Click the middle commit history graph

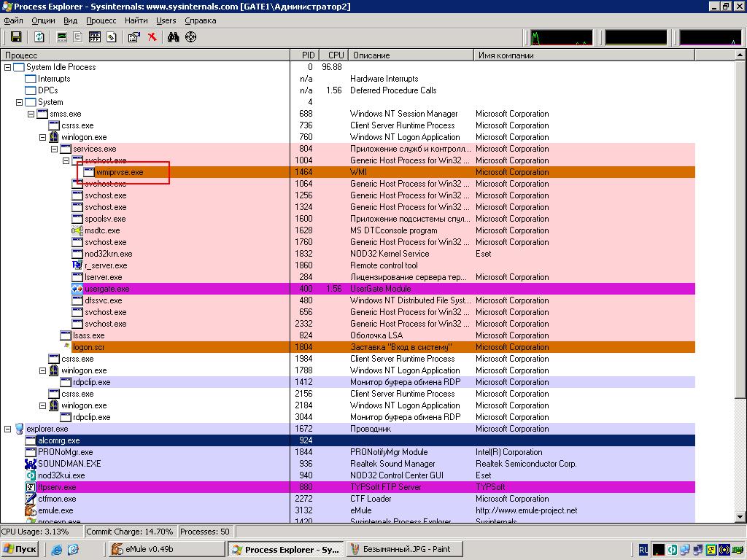tap(635, 37)
